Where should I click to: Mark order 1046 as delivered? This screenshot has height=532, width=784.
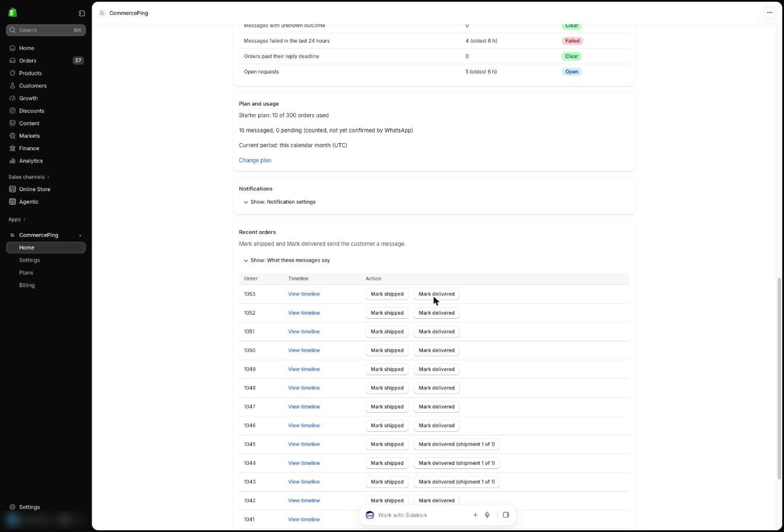click(437, 426)
